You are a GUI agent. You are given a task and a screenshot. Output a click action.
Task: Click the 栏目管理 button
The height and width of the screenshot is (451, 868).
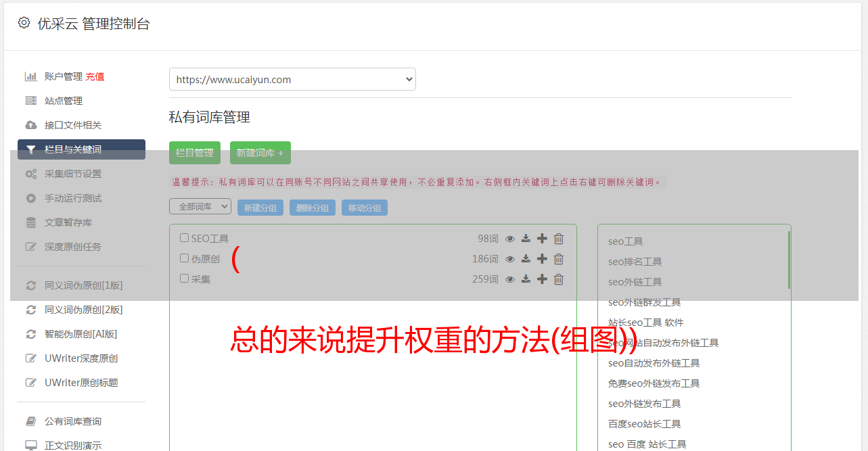[195, 153]
